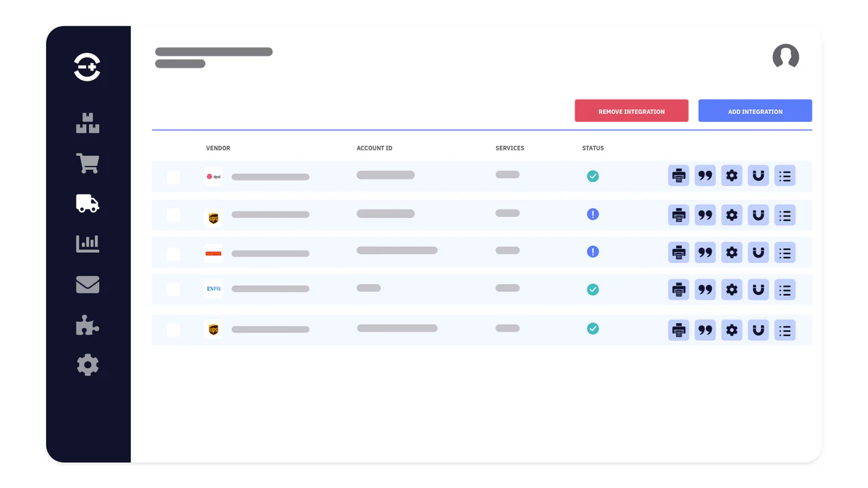
Task: Click the warning status icon on the UPS row
Action: (x=593, y=213)
